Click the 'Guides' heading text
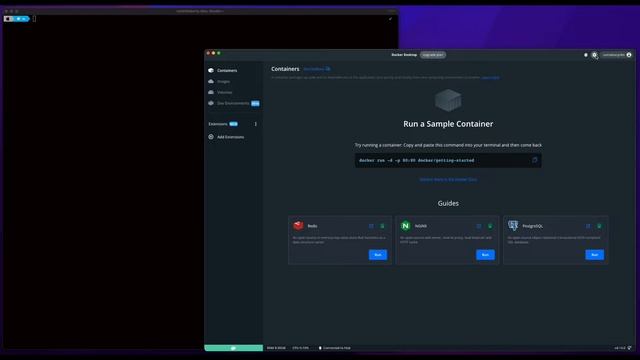The image size is (640, 360). click(x=448, y=203)
